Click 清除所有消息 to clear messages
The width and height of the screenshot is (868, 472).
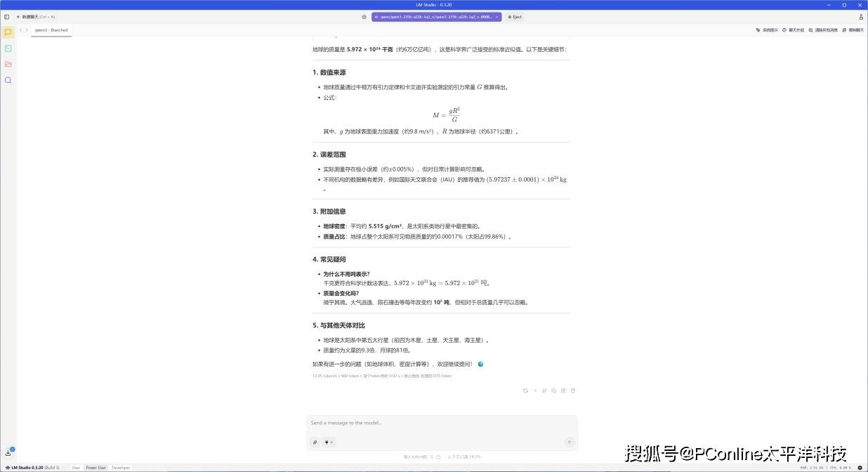(823, 30)
